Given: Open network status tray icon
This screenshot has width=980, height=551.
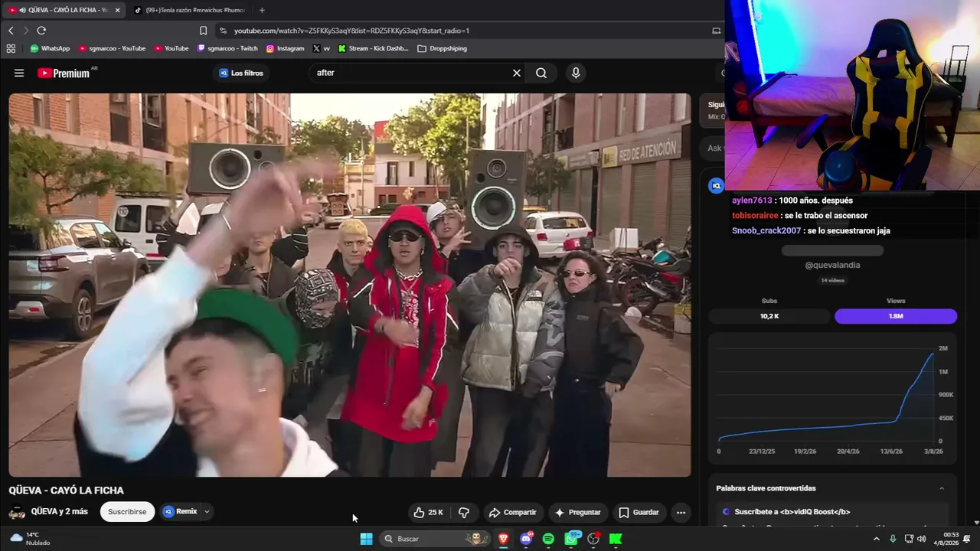Looking at the screenshot, I should pyautogui.click(x=909, y=539).
